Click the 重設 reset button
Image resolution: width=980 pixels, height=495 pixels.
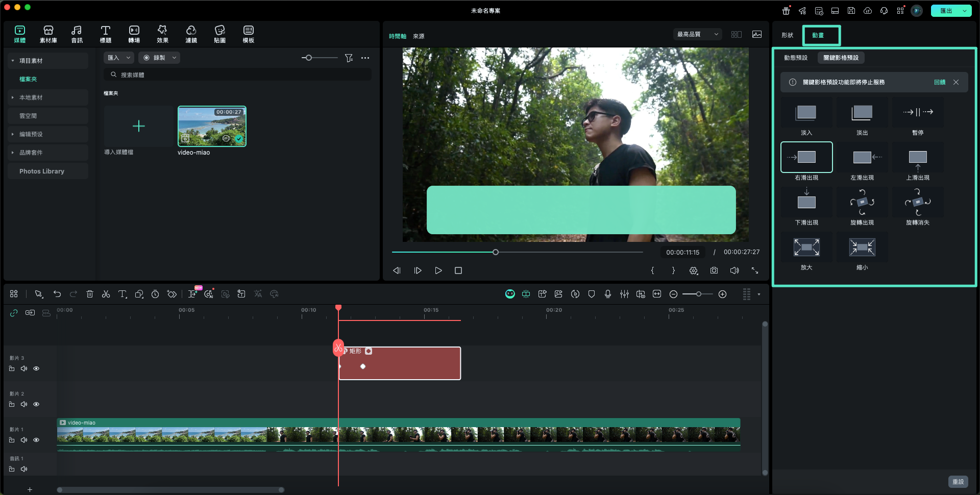pos(958,482)
